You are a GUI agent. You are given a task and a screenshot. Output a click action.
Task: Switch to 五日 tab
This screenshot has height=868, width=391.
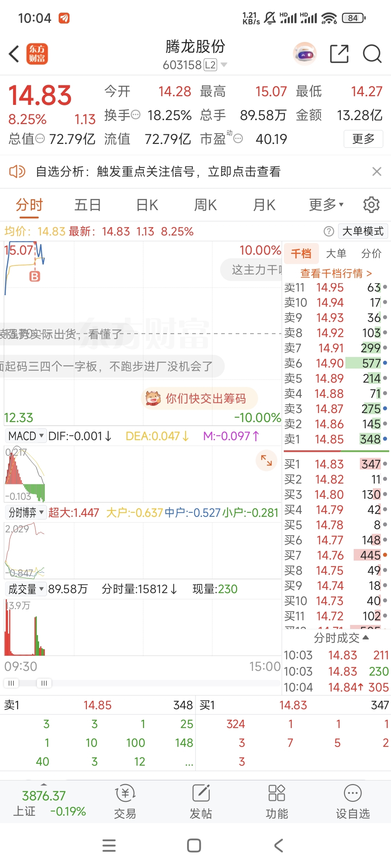[88, 205]
